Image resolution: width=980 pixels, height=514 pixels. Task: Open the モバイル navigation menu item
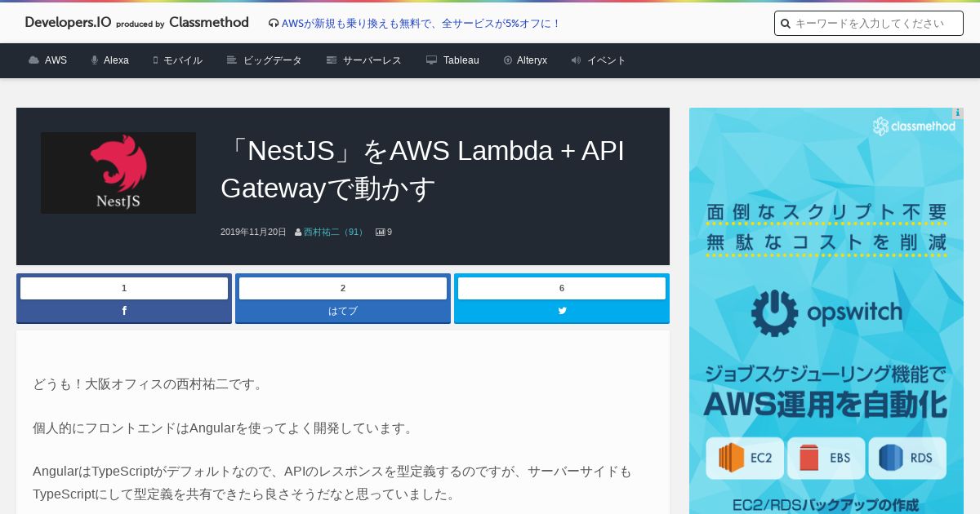click(x=183, y=60)
